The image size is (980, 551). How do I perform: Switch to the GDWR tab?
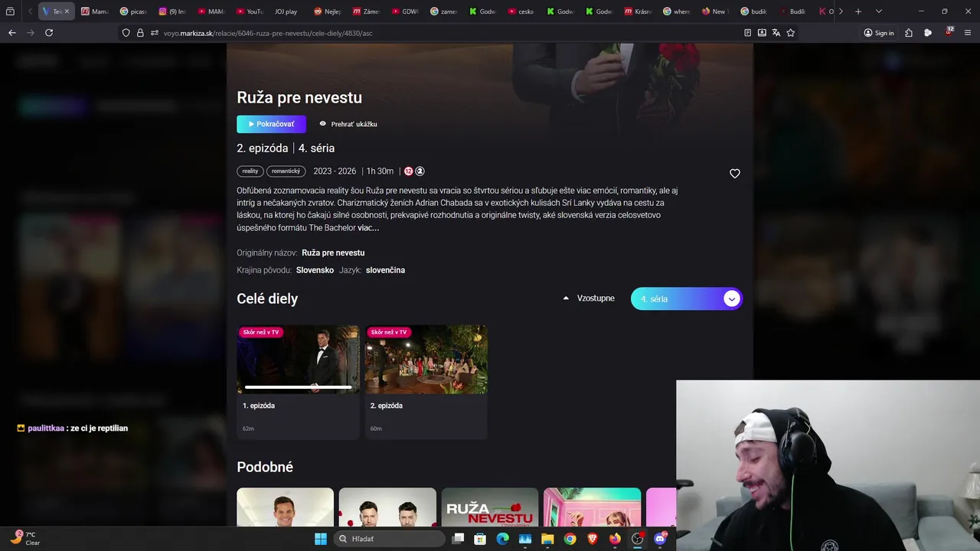405,11
